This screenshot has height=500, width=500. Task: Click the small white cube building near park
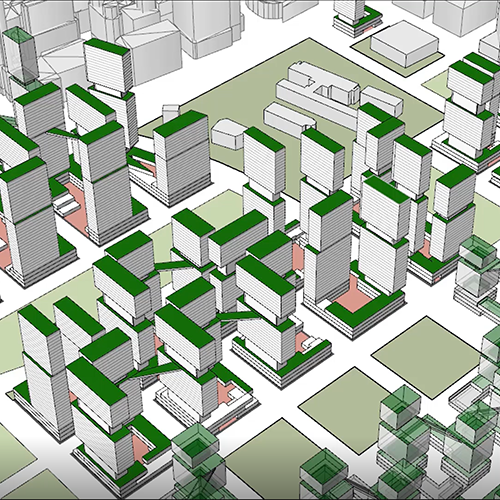[170, 113]
